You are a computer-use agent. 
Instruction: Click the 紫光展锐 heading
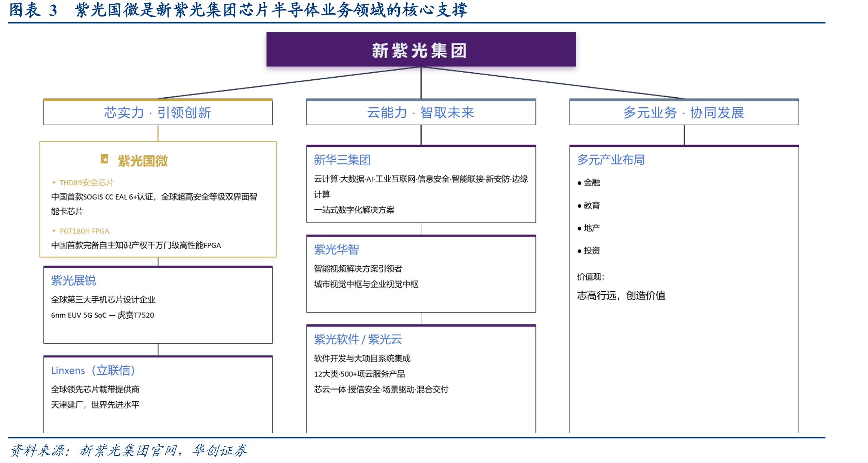point(73,280)
